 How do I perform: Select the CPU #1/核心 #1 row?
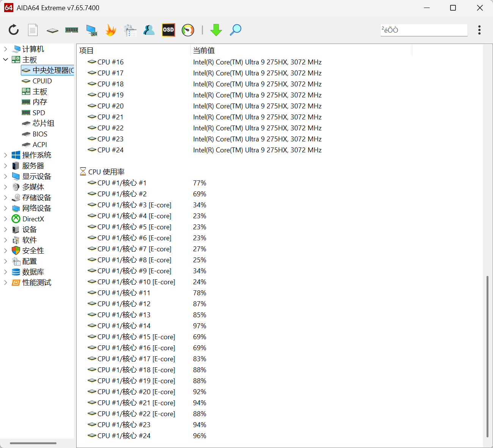[x=245, y=183]
